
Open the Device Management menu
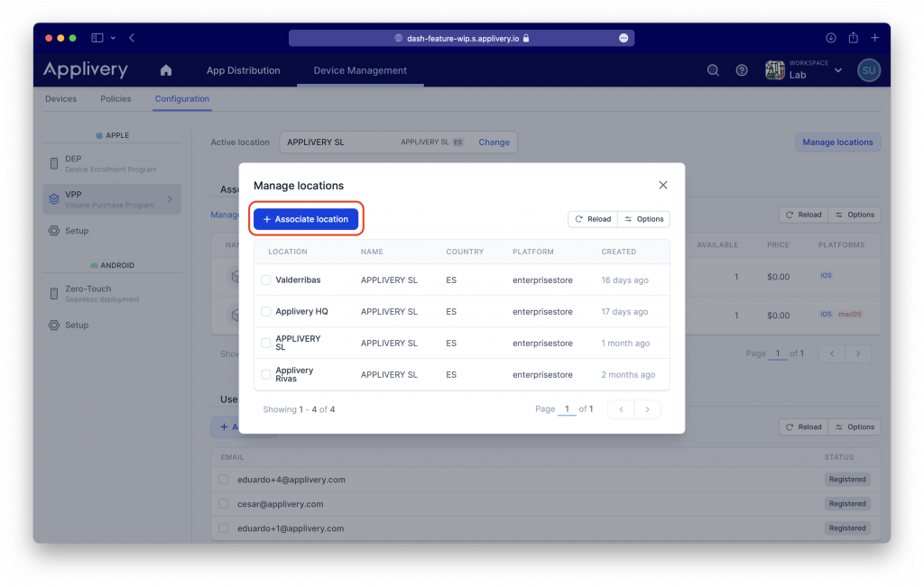pyautogui.click(x=360, y=70)
